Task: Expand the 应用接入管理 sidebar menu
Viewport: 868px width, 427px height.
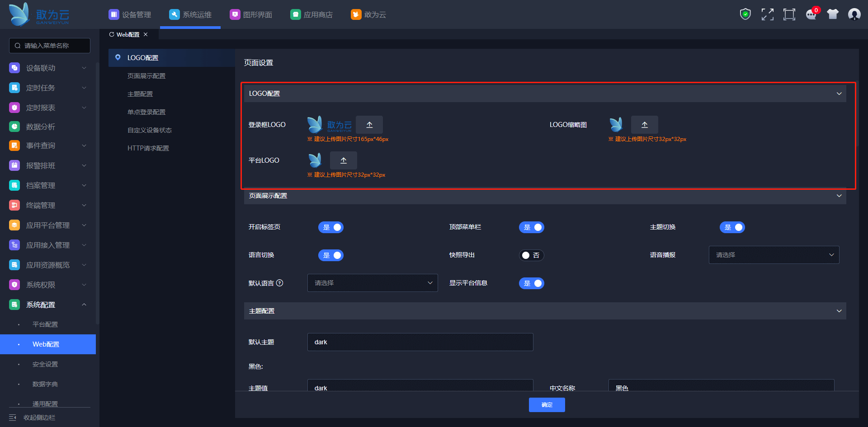Action: coord(48,245)
